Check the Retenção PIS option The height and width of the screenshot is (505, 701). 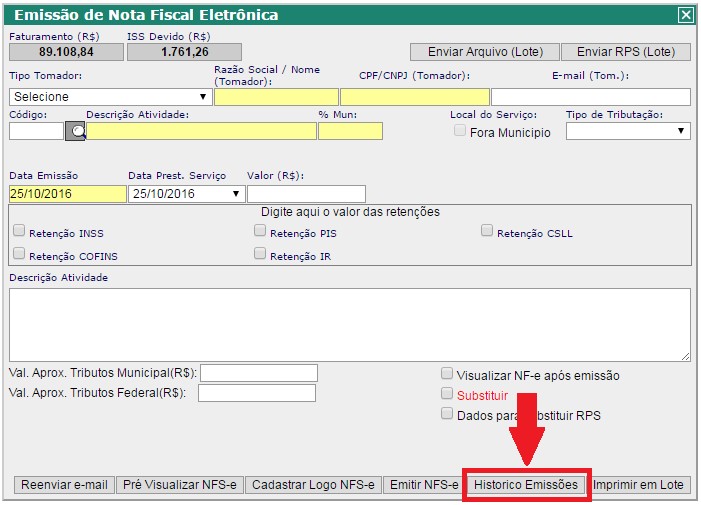[x=260, y=231]
